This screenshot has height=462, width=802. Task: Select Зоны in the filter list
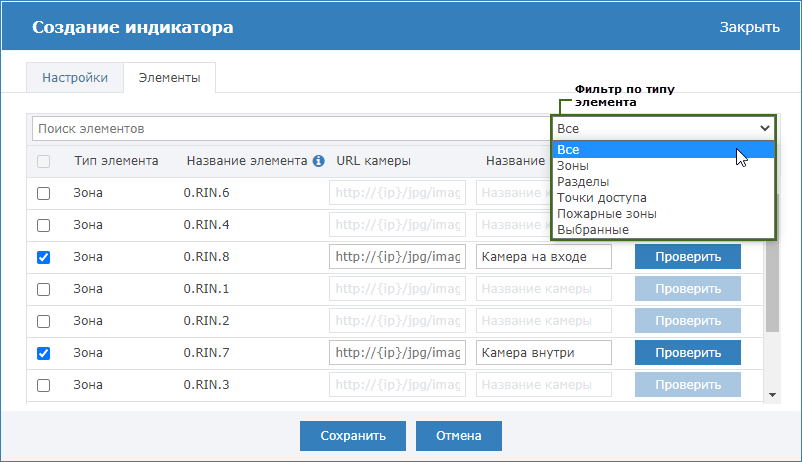pyautogui.click(x=573, y=166)
